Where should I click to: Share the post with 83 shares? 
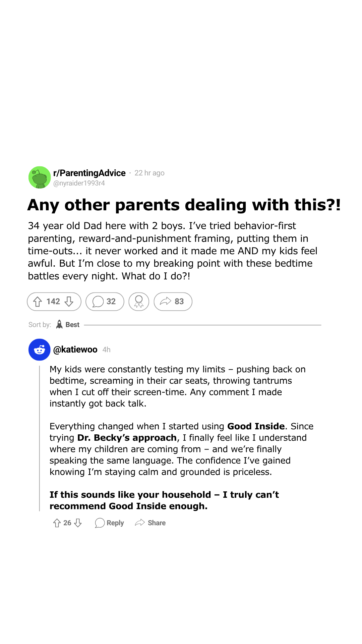pos(173,302)
